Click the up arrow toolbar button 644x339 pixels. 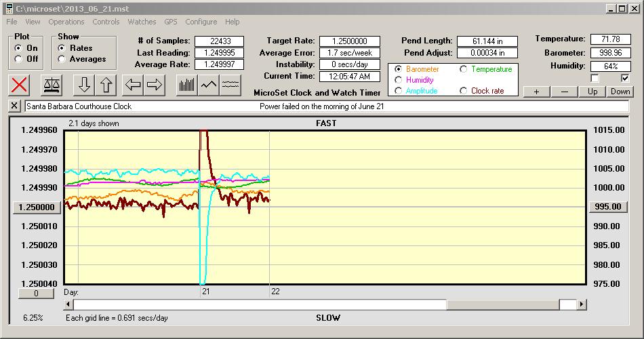(106, 85)
